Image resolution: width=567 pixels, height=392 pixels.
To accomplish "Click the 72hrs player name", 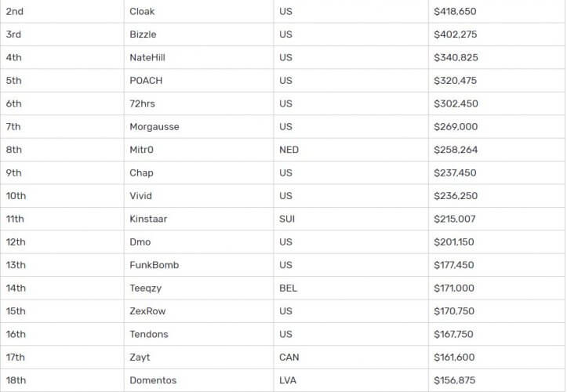I will 142,103.
